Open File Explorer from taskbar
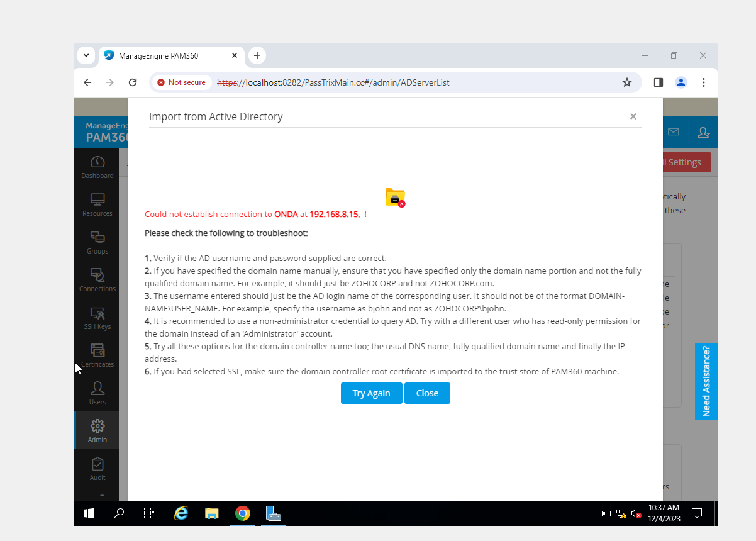This screenshot has height=541, width=756. coord(212,513)
